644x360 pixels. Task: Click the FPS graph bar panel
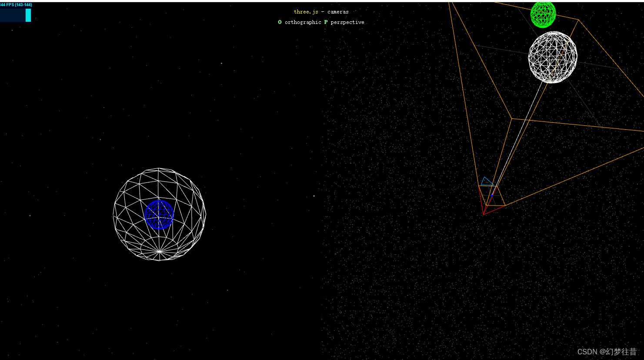click(16, 15)
